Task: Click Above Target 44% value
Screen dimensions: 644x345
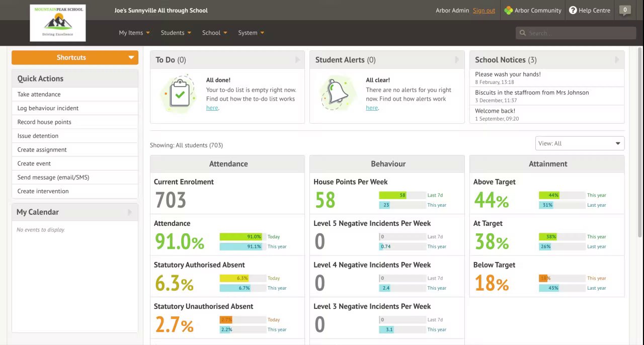Action: pyautogui.click(x=491, y=200)
